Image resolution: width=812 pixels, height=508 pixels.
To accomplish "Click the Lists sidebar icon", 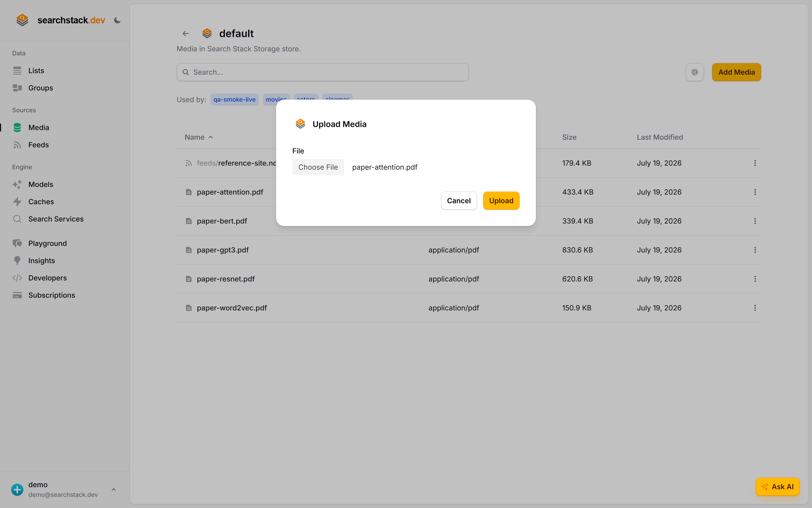I will click(17, 71).
